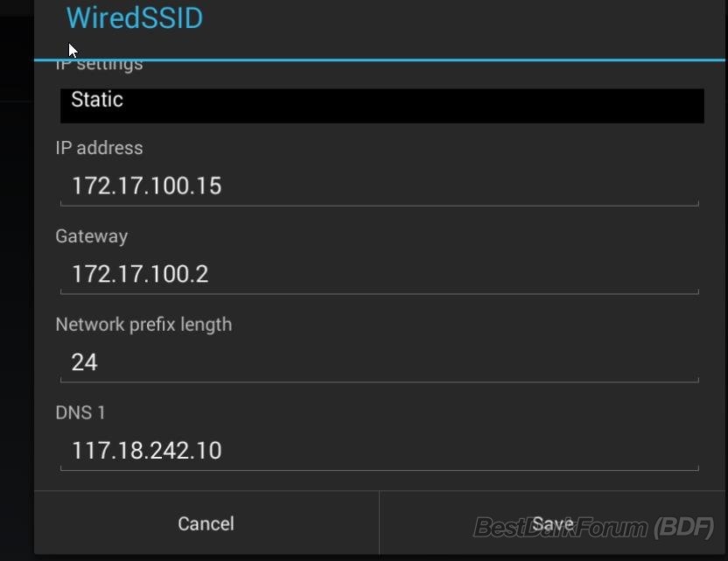The width and height of the screenshot is (728, 561).
Task: Click the Network prefix length label
Action: pyautogui.click(x=143, y=325)
